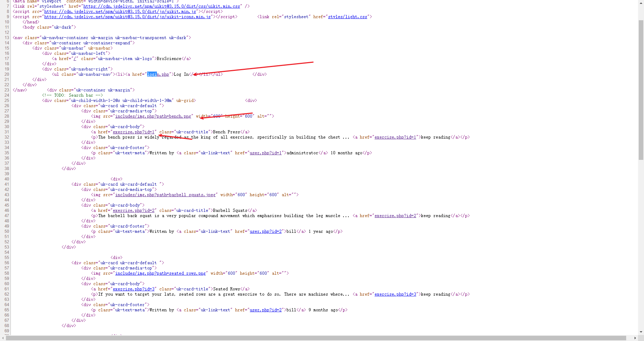Click the "Seated Rows" title text
644x341 pixels.
tap(226, 289)
